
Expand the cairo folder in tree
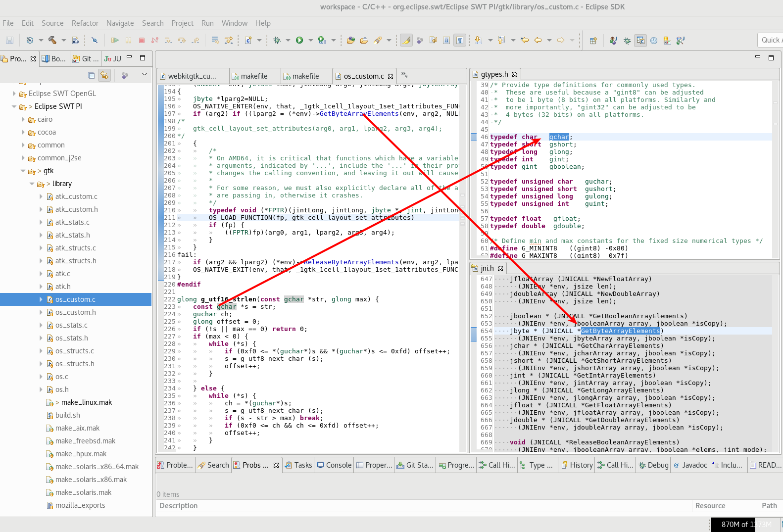[23, 119]
